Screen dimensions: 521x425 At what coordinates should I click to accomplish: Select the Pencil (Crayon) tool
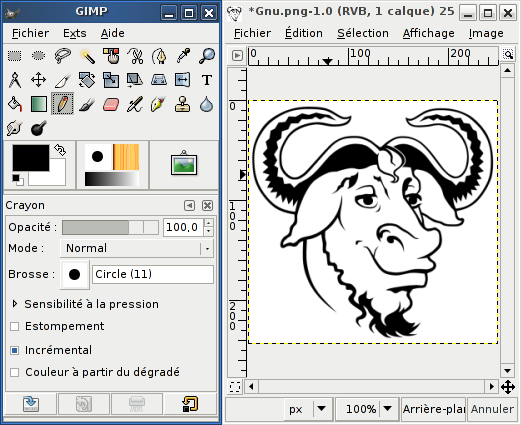coord(63,104)
